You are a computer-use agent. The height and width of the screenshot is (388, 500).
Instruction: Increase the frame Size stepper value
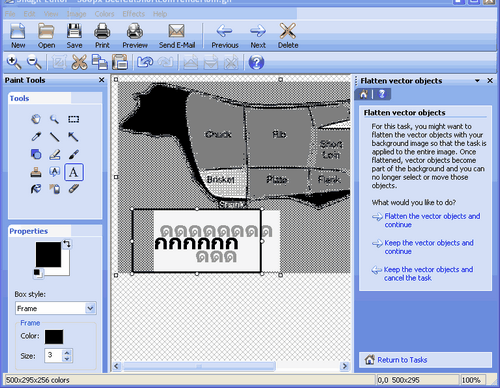pyautogui.click(x=67, y=353)
